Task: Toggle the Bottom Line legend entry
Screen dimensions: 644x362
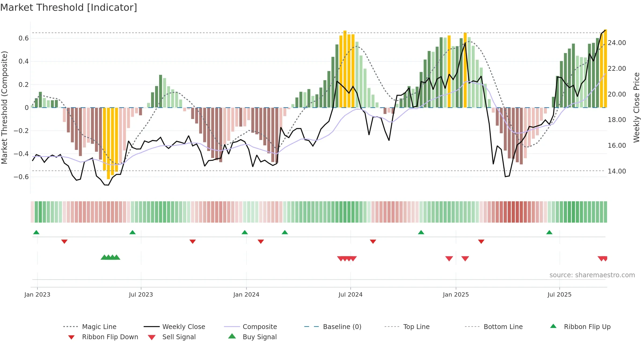Action: (x=494, y=327)
